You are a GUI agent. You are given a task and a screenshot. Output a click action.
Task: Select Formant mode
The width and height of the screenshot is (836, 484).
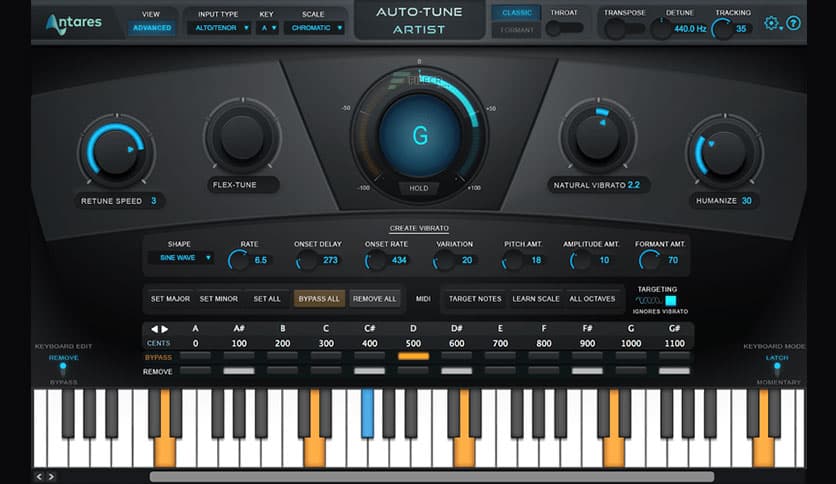(517, 30)
